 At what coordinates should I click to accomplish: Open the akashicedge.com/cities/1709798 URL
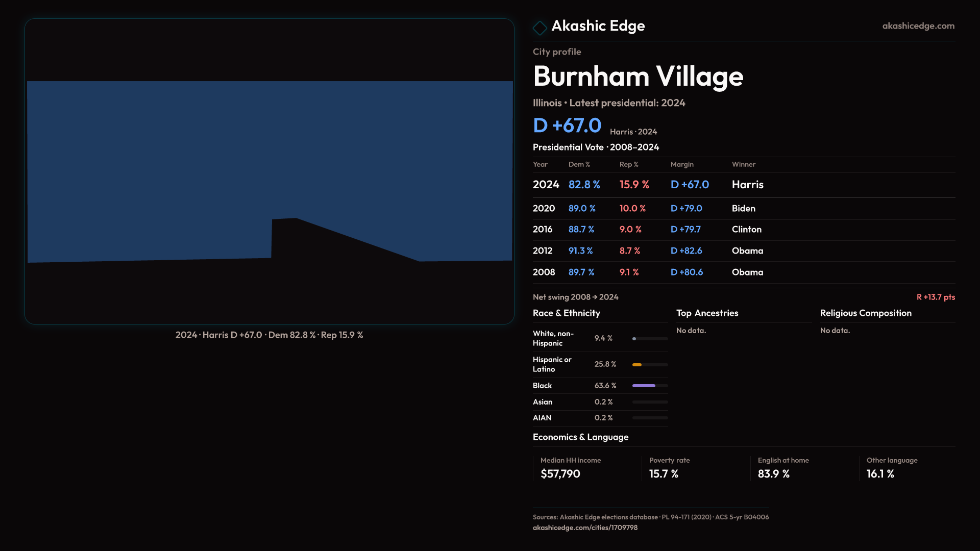click(x=585, y=528)
